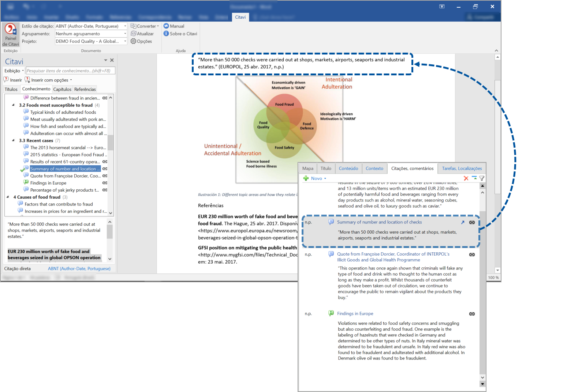The image size is (567, 392).
Task: Click comment icon next to Findings in Europe quotation
Action: pyautogui.click(x=331, y=313)
